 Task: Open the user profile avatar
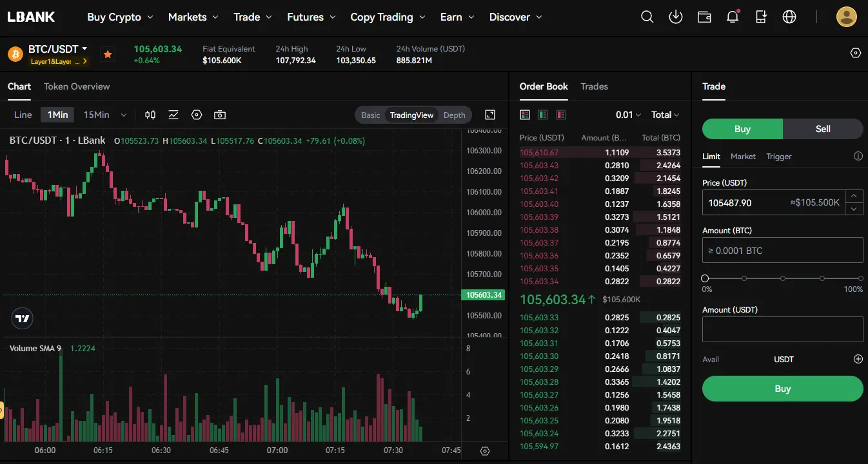[x=847, y=17]
